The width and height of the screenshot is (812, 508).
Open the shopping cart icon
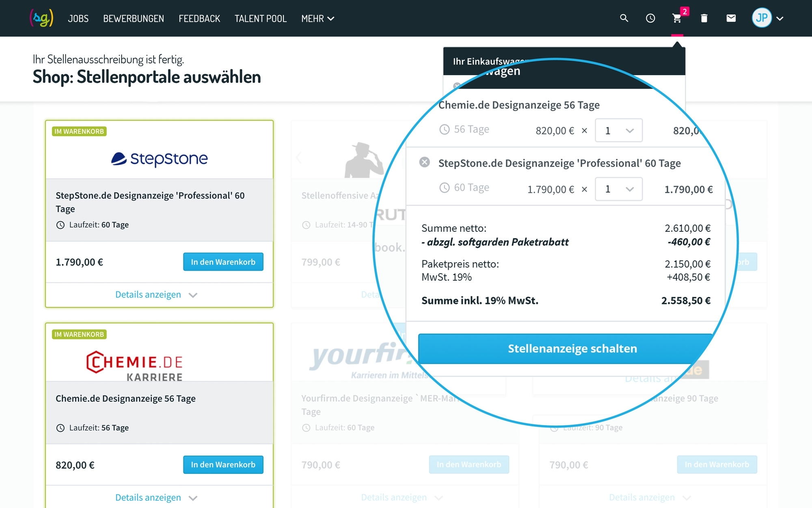pyautogui.click(x=677, y=18)
